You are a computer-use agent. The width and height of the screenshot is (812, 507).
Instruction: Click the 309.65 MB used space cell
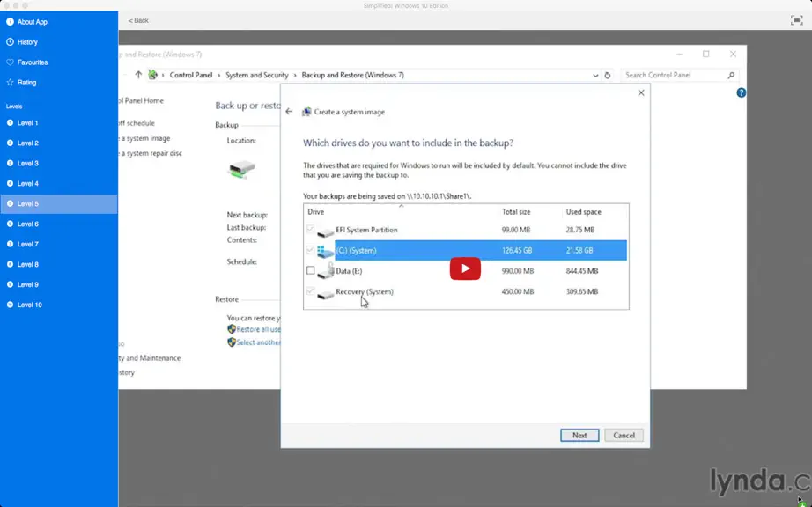pyautogui.click(x=582, y=291)
